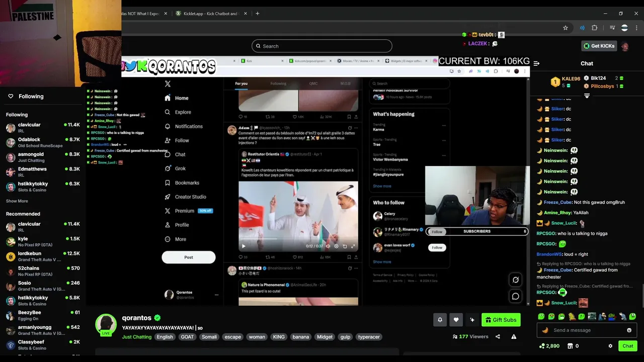Toggle stream notifications bell
This screenshot has width=644, height=362.
tap(440, 320)
